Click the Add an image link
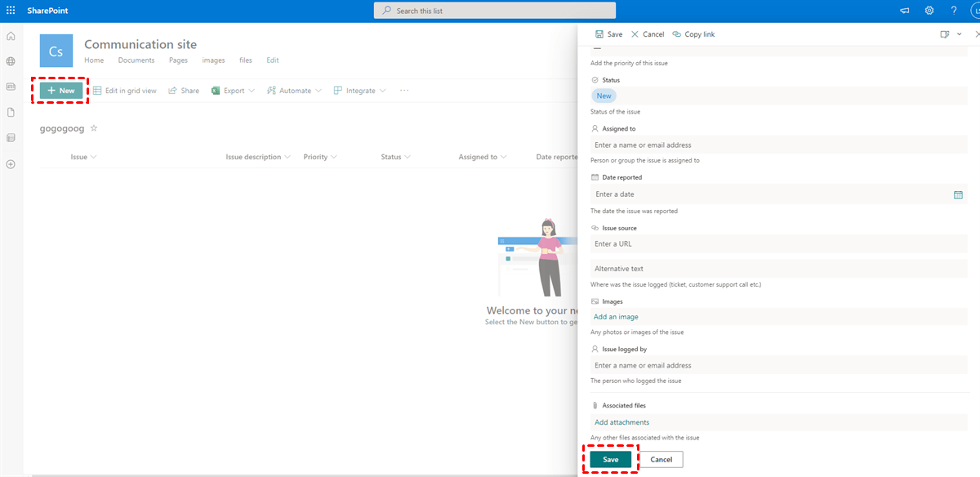 point(616,317)
